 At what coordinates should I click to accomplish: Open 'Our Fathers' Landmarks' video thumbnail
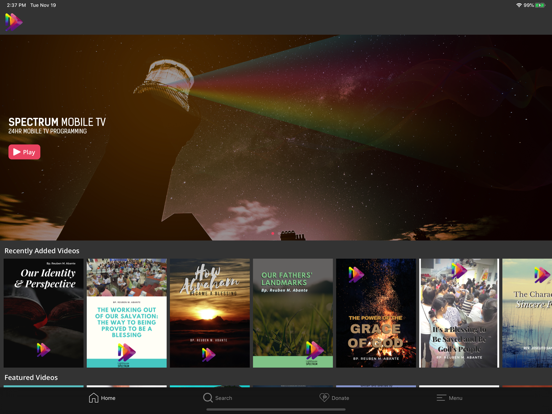point(293,313)
